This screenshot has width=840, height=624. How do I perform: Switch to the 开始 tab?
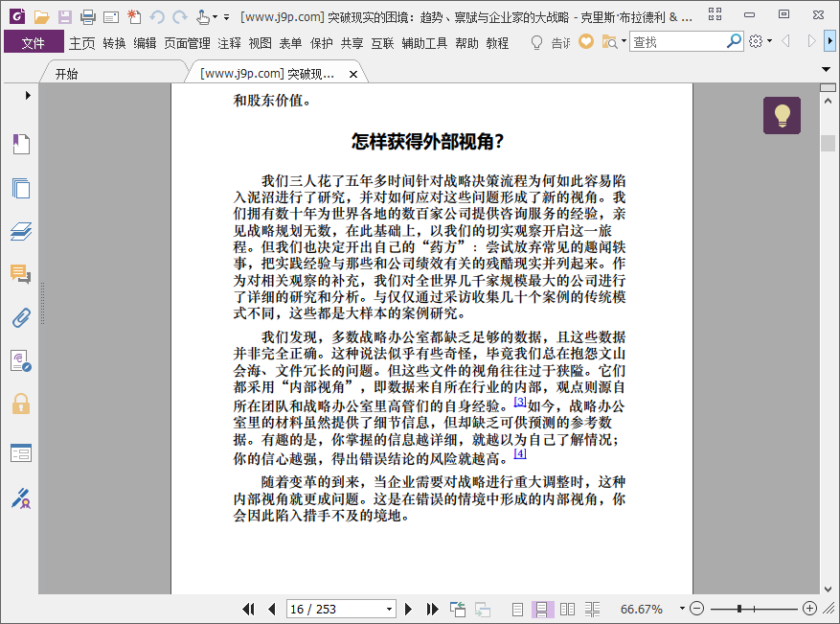[x=67, y=74]
